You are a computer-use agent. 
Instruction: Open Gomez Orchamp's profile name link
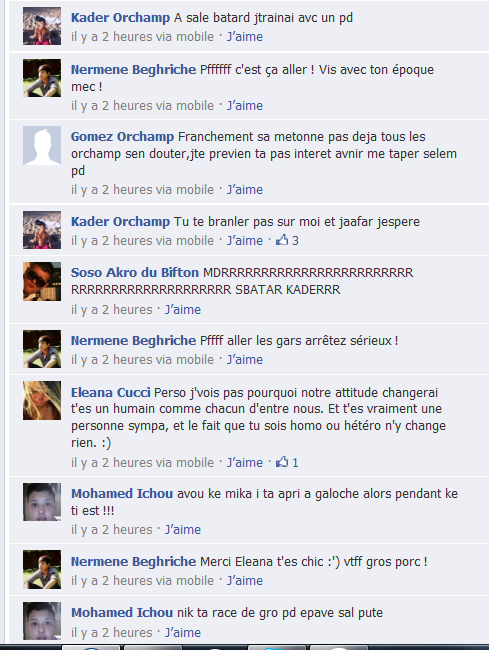tap(122, 136)
